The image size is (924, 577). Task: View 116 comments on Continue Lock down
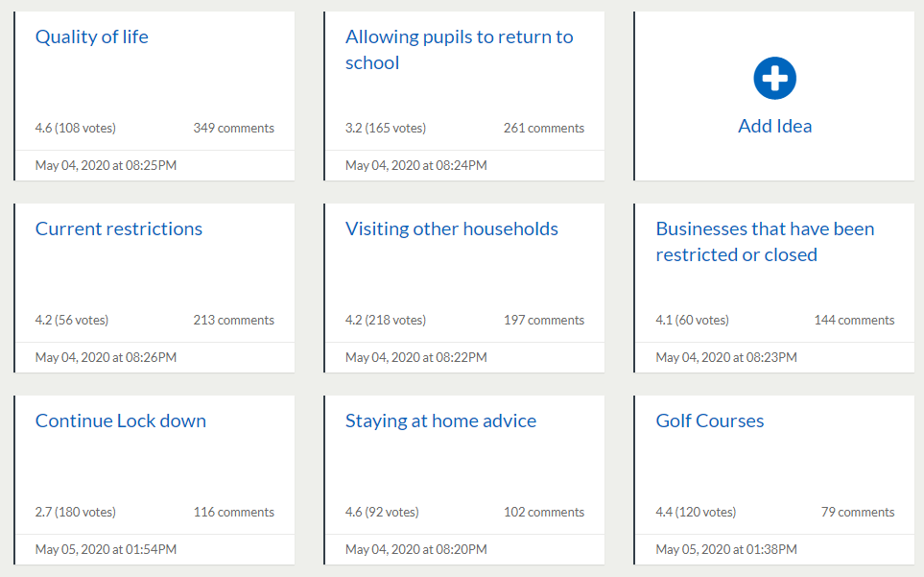pyautogui.click(x=233, y=513)
